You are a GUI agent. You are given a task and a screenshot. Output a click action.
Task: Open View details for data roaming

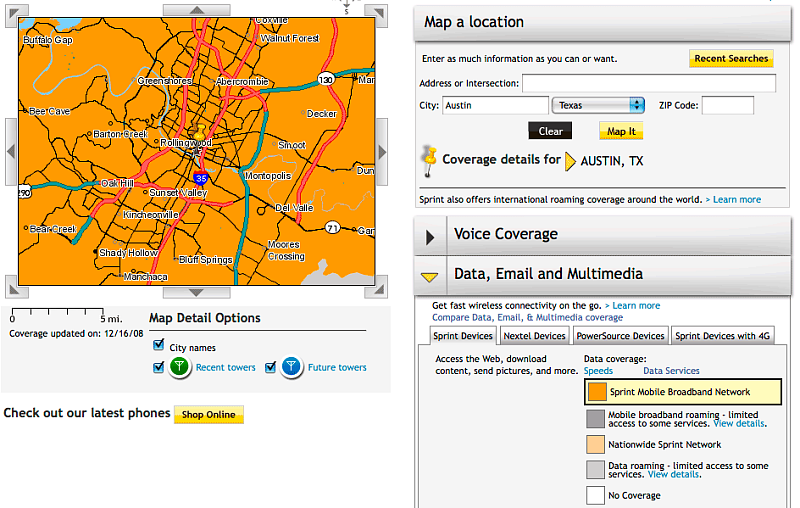click(673, 474)
